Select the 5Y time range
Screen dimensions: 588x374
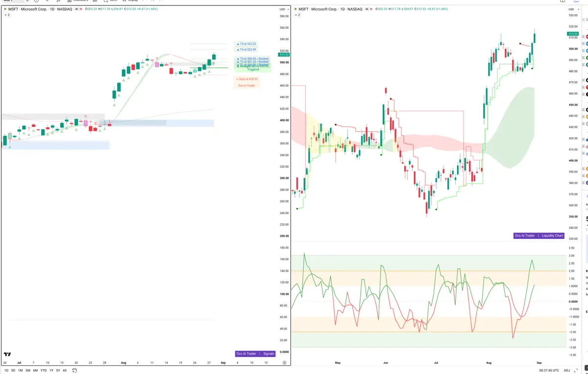pyautogui.click(x=58, y=371)
